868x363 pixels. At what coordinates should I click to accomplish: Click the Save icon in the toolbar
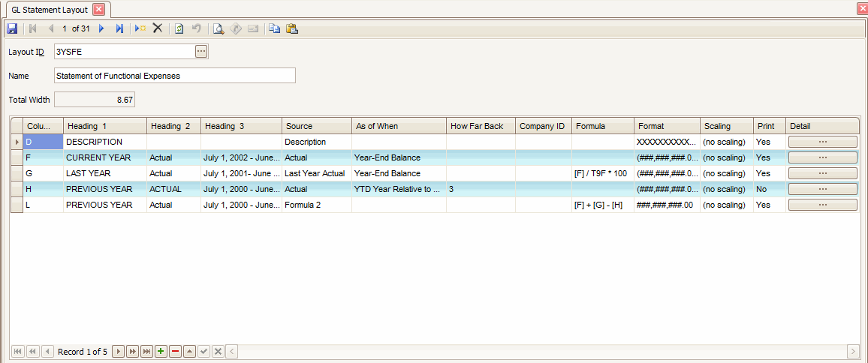12,28
